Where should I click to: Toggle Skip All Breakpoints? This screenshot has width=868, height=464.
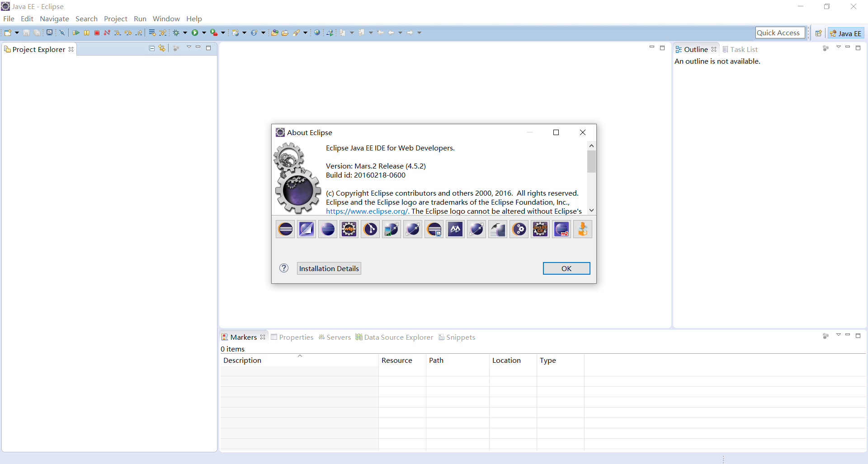click(62, 33)
